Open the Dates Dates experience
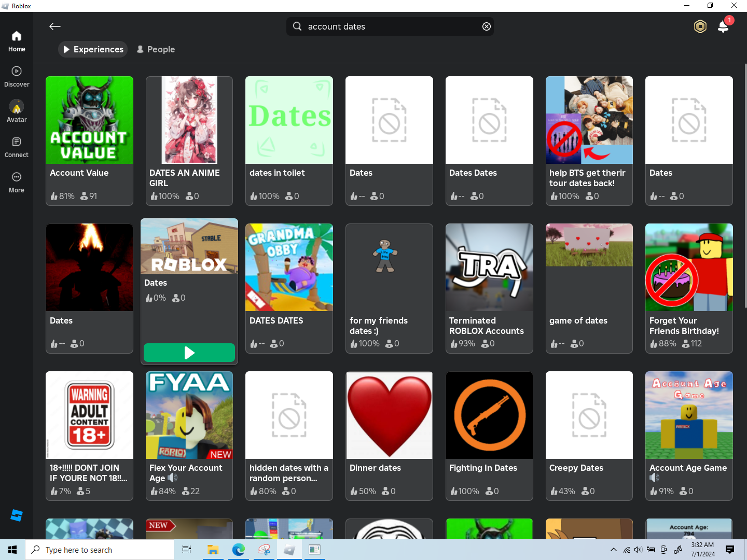The height and width of the screenshot is (560, 747). 489,141
